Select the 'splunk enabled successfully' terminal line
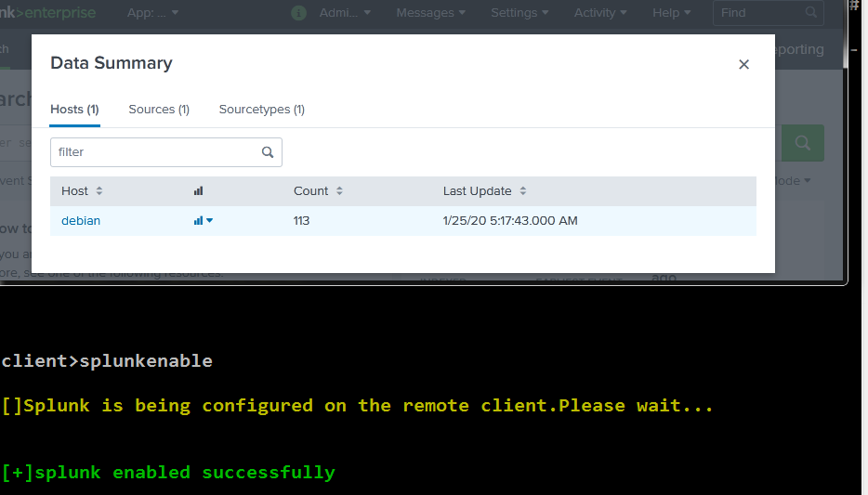868x495 pixels. click(x=168, y=473)
